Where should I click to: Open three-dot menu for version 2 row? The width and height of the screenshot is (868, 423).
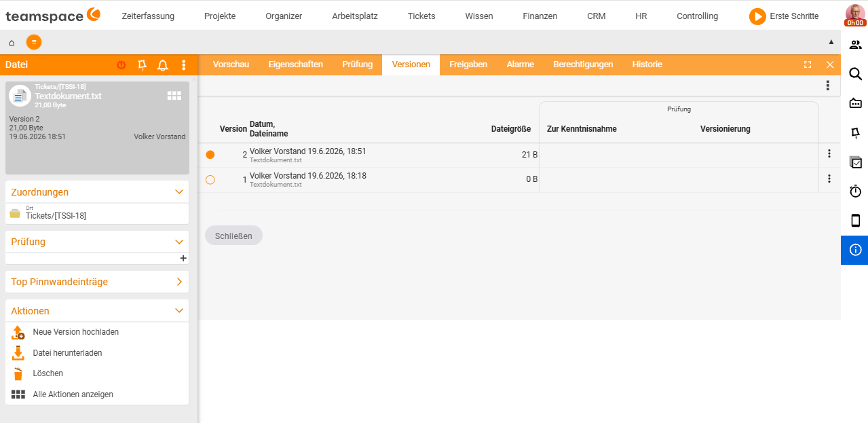click(x=829, y=154)
